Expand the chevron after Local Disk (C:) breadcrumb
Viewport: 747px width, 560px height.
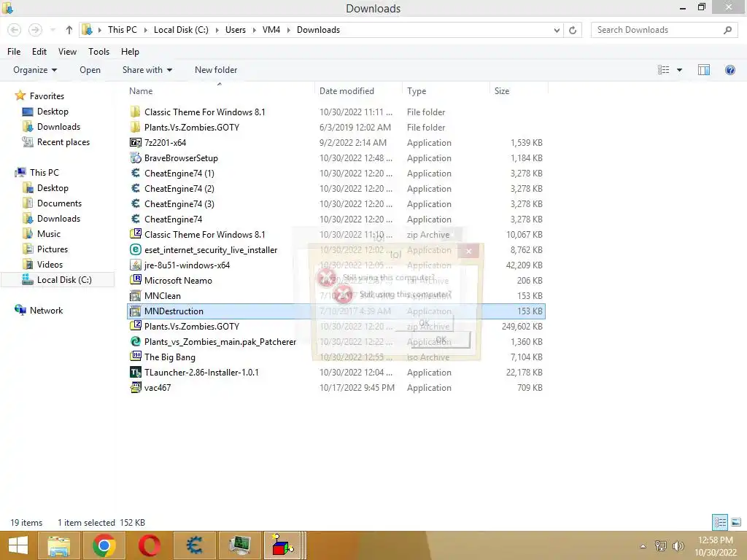[217, 30]
